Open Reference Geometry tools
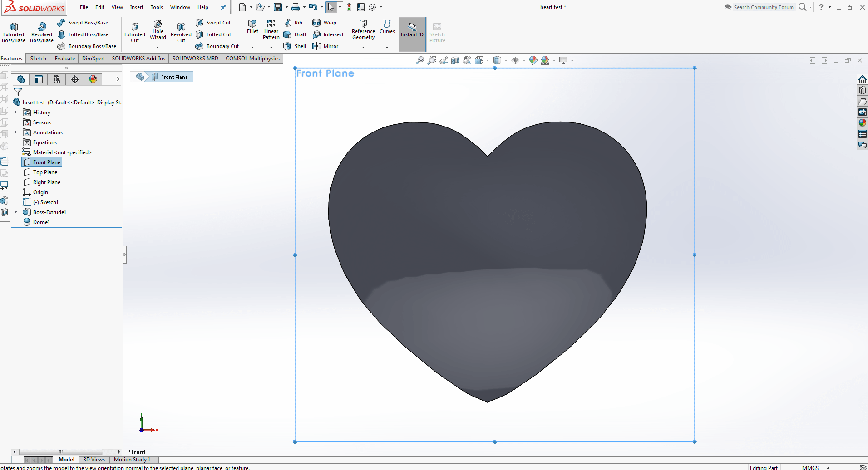 [363, 30]
